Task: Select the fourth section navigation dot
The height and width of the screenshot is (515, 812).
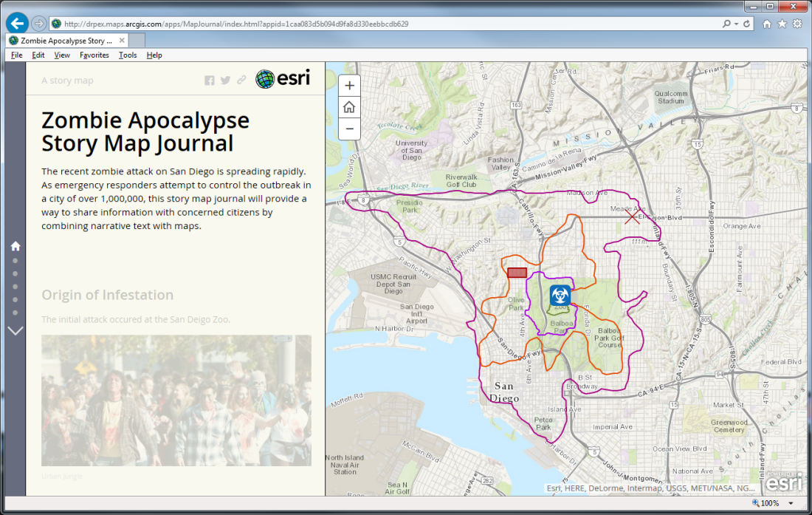Action: point(15,299)
